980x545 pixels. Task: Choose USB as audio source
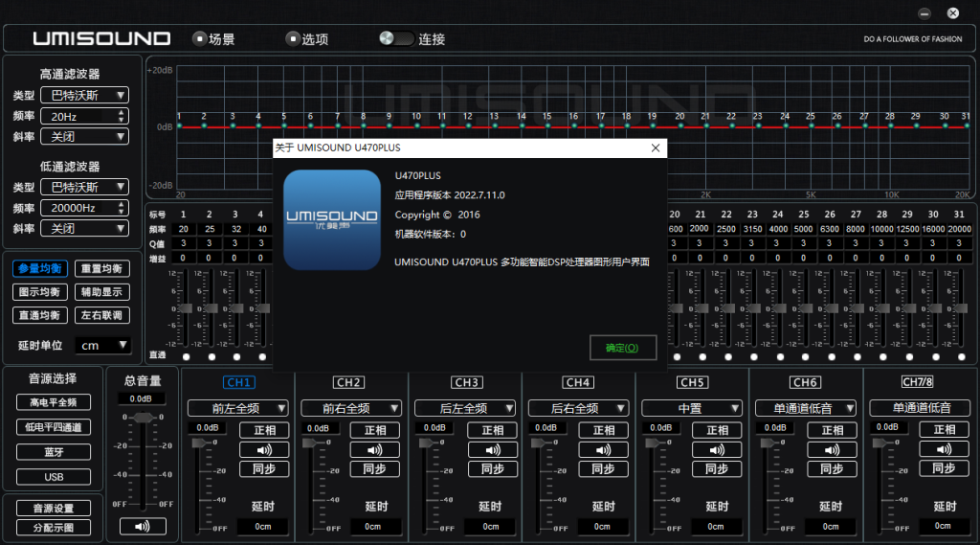coord(54,477)
